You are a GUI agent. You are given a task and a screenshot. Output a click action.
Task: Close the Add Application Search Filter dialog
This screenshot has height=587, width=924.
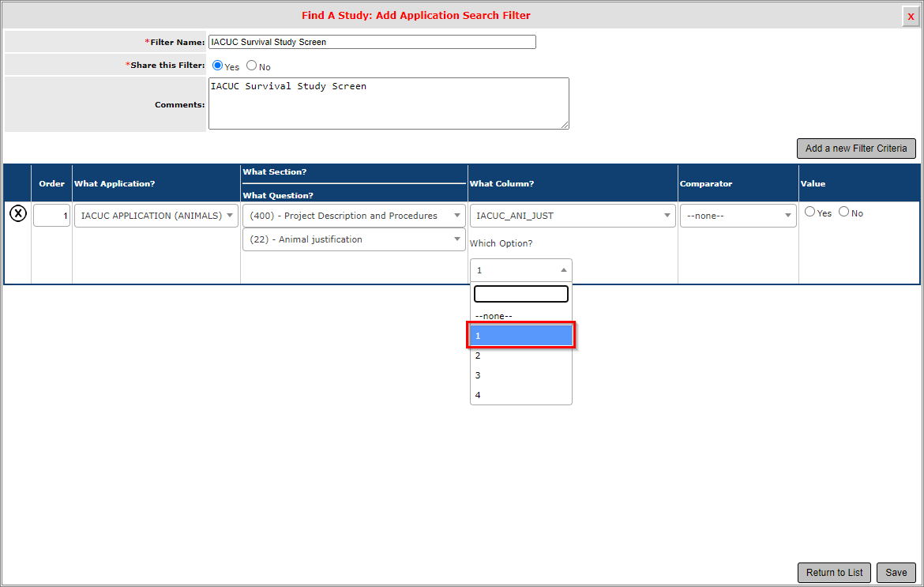[911, 17]
